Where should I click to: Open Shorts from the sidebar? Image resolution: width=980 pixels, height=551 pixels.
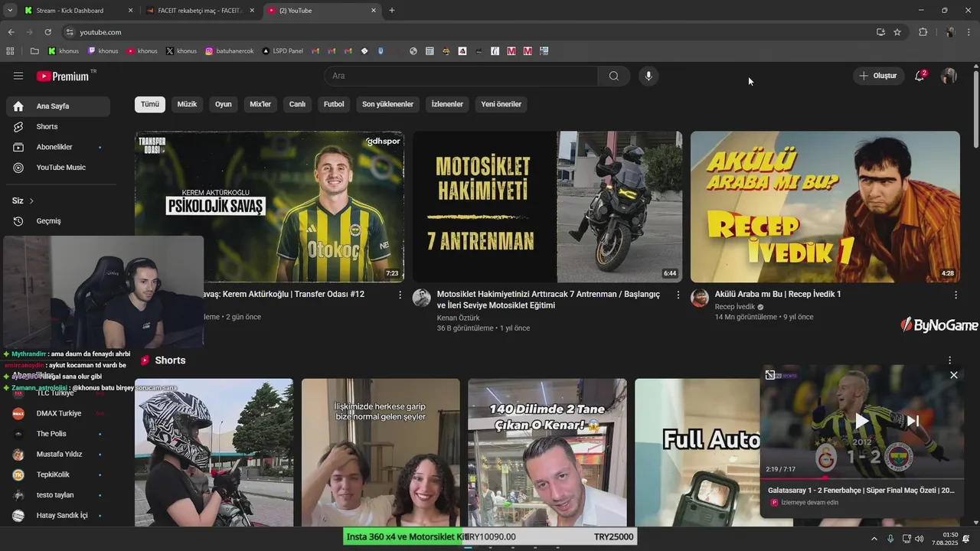pos(58,126)
